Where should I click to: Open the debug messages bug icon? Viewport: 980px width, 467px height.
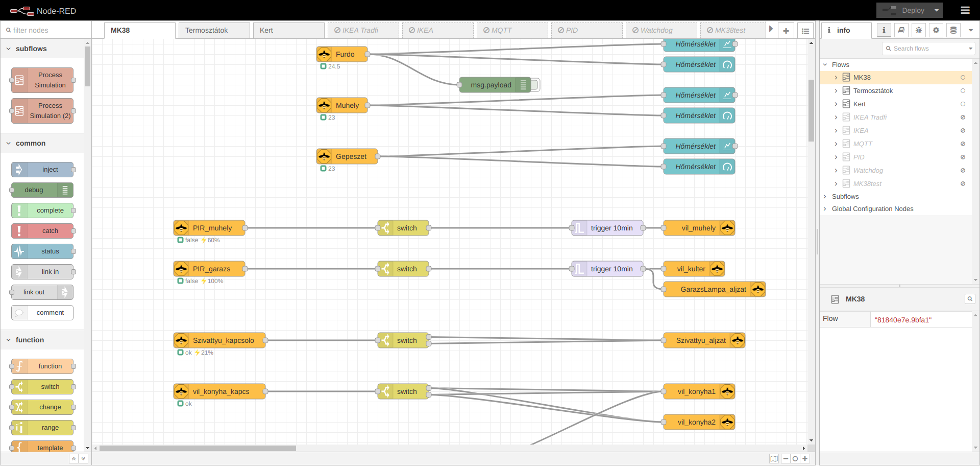pyautogui.click(x=919, y=30)
